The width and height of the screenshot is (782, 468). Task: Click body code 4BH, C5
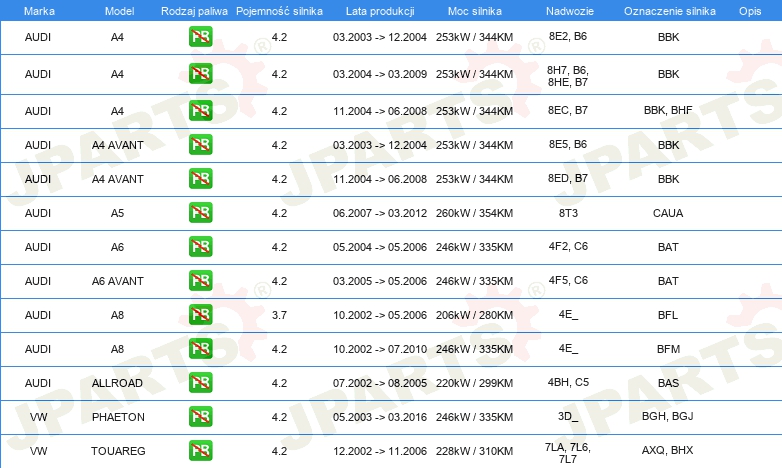click(568, 382)
